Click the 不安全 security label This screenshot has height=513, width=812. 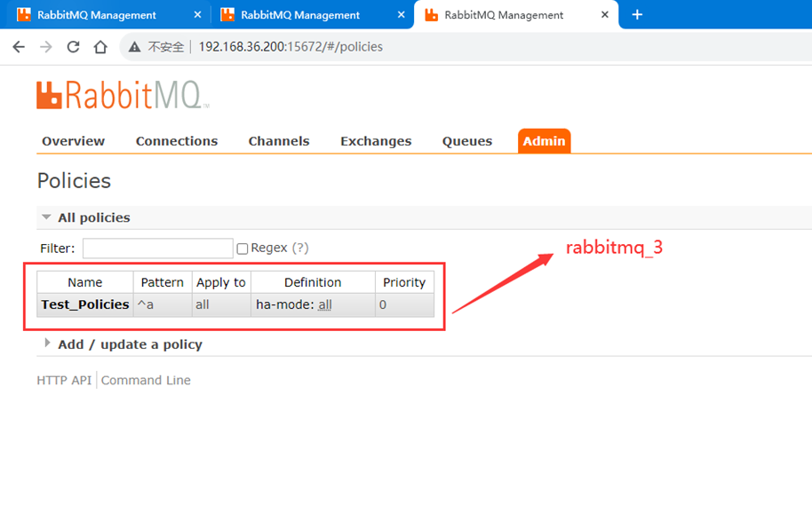point(166,47)
